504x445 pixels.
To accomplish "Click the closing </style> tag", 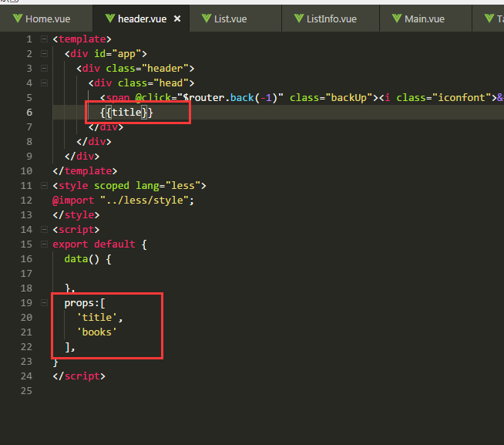I will pyautogui.click(x=76, y=215).
